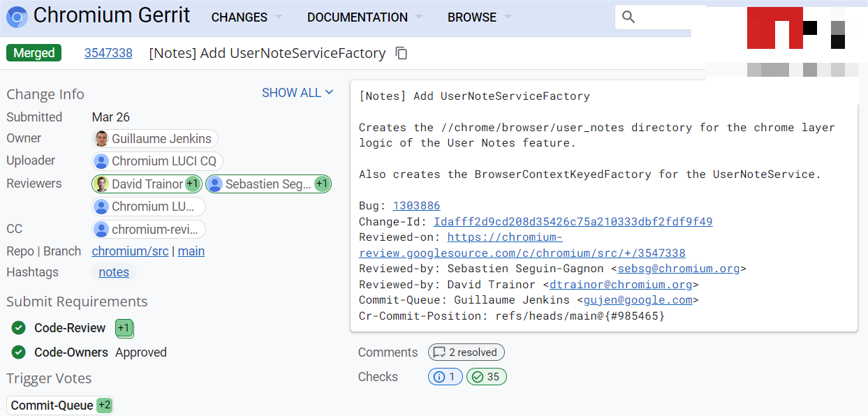Open the BROWSE dropdown menu
This screenshot has height=416, width=868.
tap(480, 17)
